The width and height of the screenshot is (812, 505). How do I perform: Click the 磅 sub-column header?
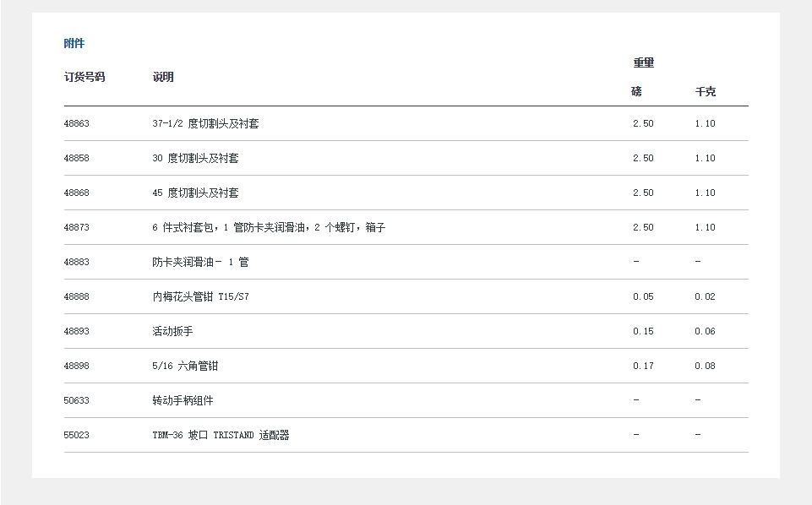pos(636,91)
